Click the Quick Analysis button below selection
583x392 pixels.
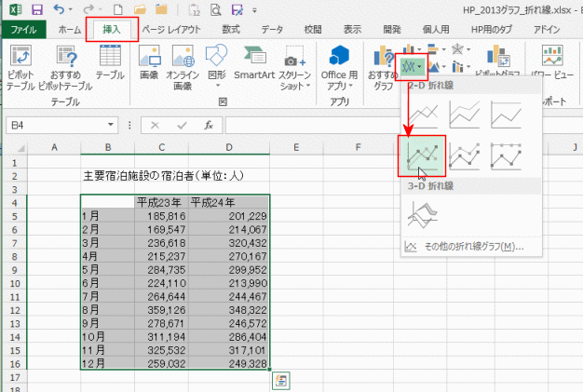click(279, 379)
